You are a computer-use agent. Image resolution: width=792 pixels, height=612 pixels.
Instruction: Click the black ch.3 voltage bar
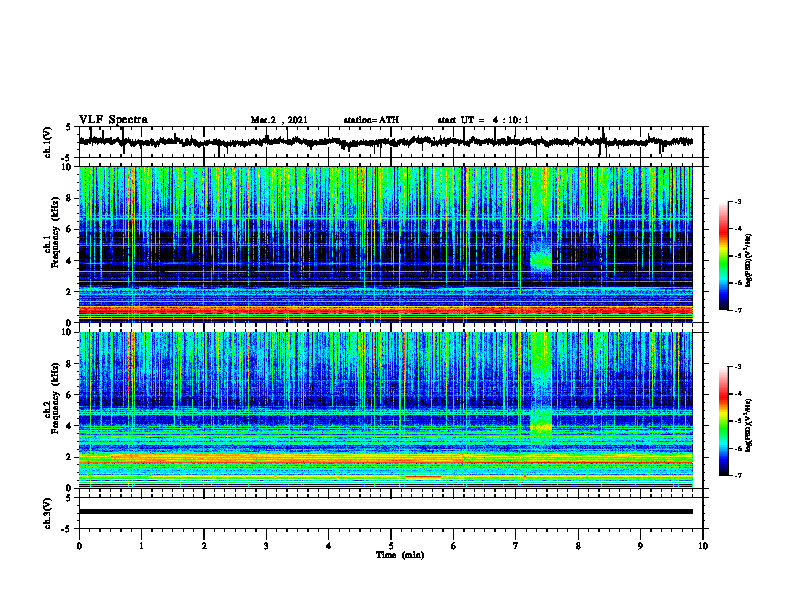click(385, 512)
